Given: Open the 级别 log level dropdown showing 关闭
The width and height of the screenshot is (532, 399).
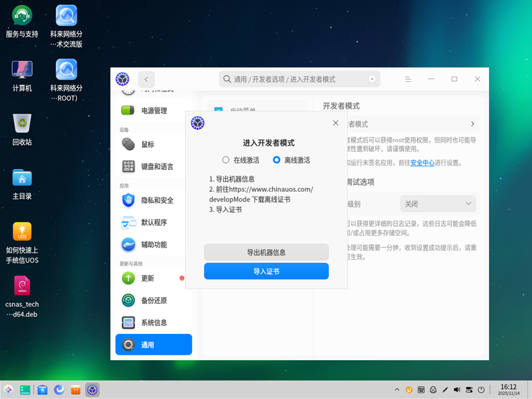Looking at the screenshot, I should click(438, 203).
